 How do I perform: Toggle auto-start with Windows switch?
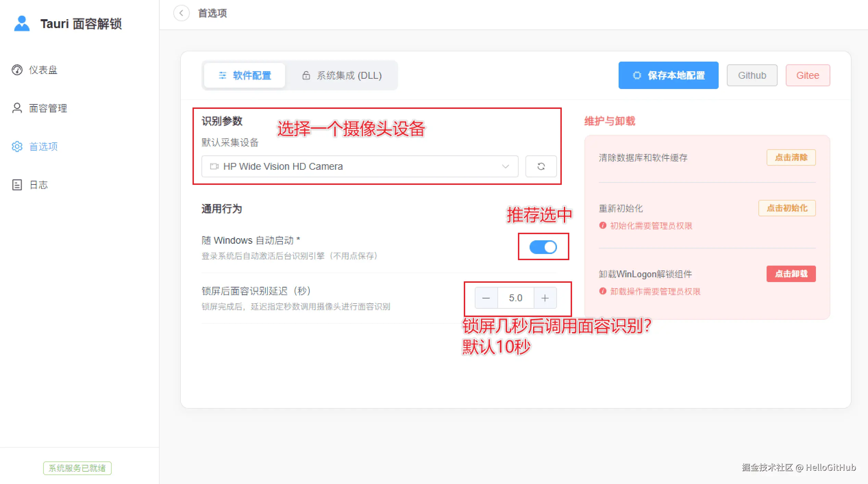[543, 247]
